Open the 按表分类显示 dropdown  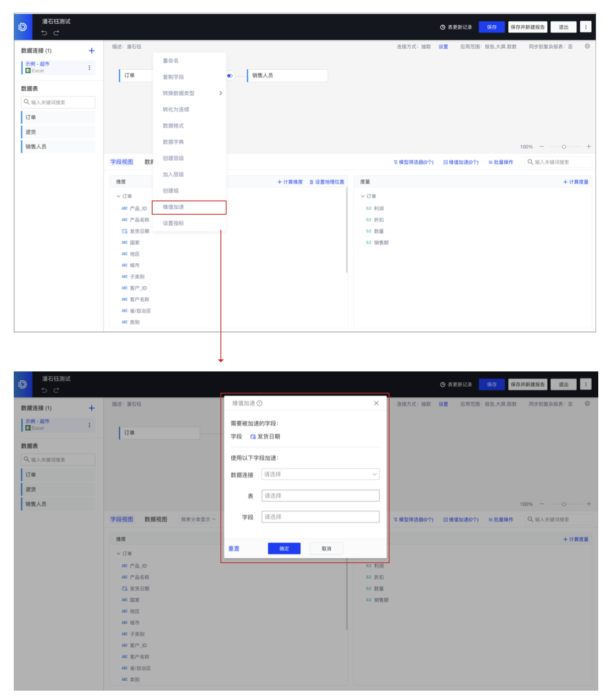[198, 519]
